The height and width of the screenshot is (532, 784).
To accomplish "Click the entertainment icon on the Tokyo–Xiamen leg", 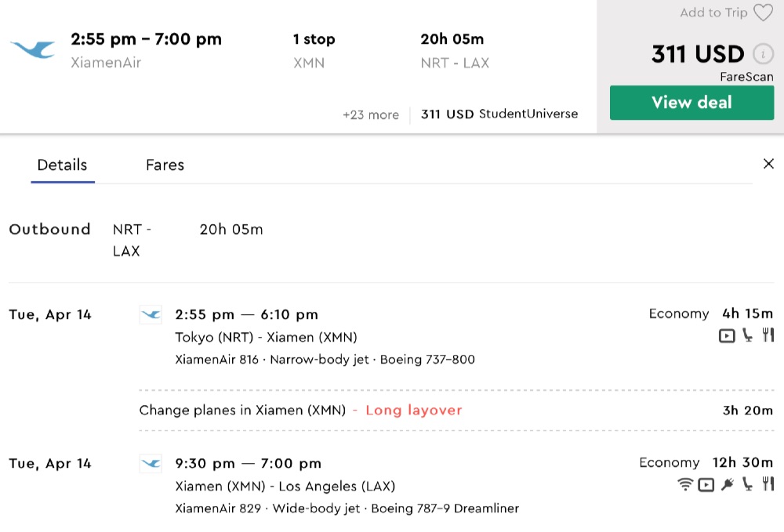I will [727, 335].
